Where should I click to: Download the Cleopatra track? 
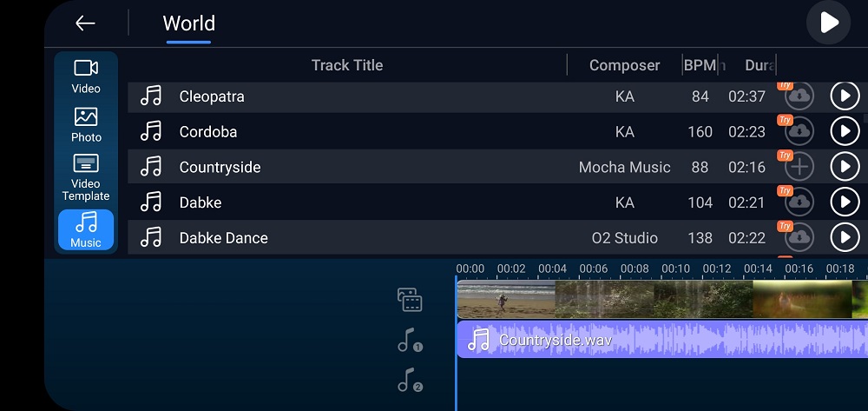pos(799,96)
